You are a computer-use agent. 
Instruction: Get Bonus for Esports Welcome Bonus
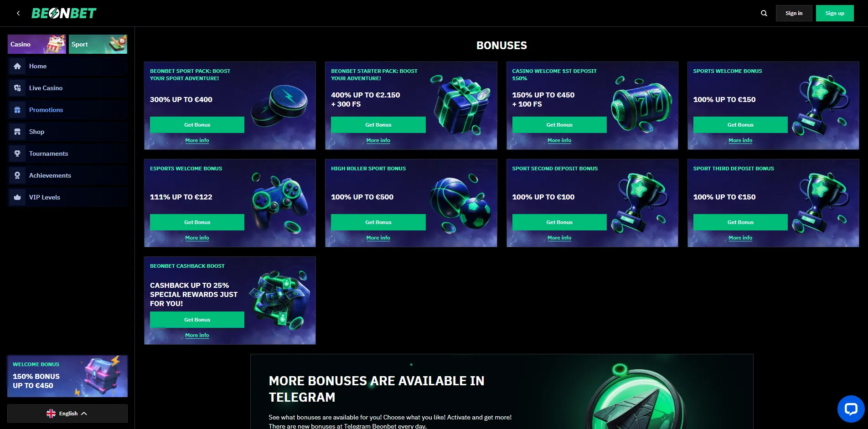(x=197, y=222)
